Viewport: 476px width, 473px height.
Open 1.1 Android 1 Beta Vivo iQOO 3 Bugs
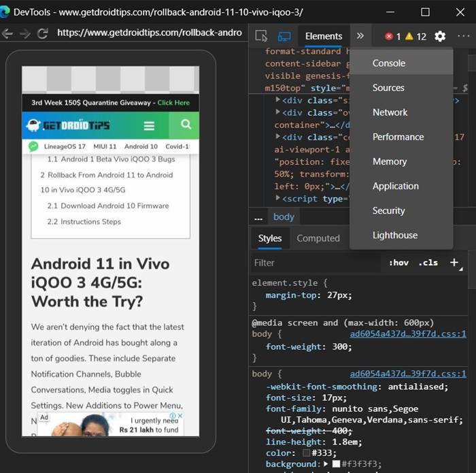coord(111,159)
